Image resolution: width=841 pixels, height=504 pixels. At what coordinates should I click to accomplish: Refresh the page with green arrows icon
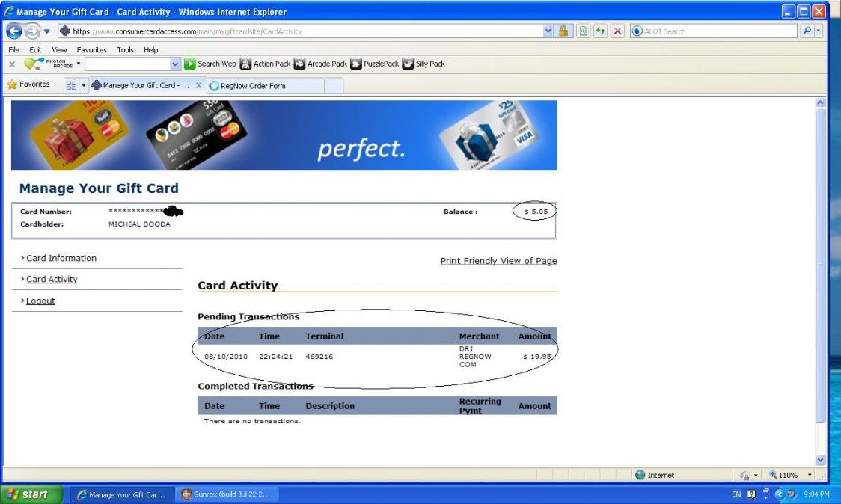[600, 31]
